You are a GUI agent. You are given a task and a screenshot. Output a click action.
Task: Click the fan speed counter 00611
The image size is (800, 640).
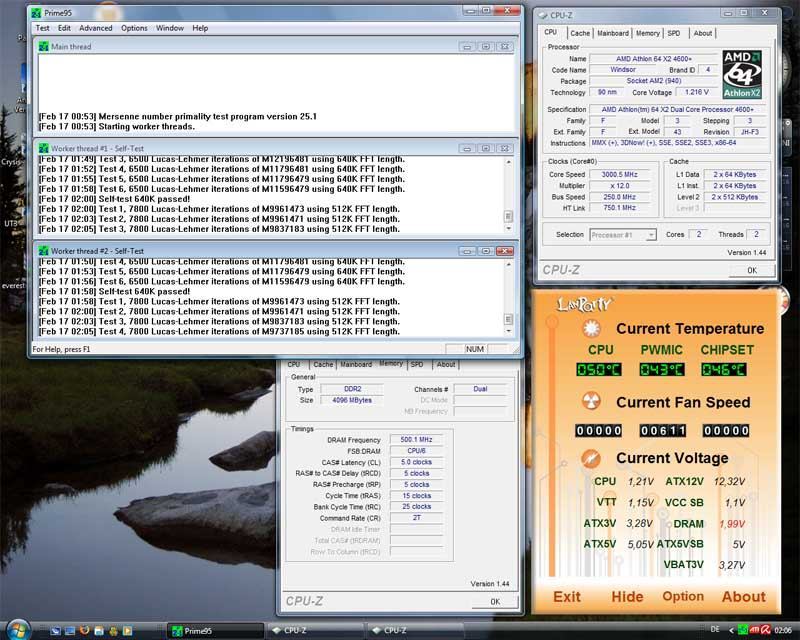click(663, 431)
